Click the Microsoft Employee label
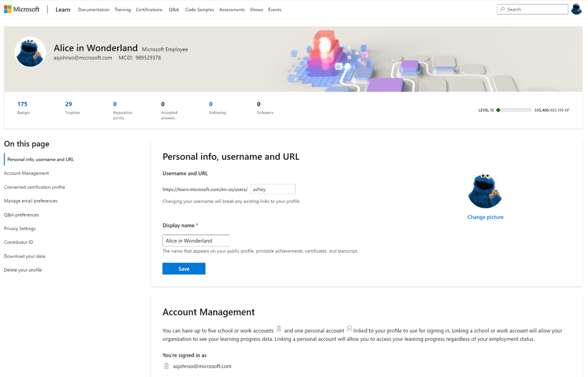The width and height of the screenshot is (588, 377). tap(165, 49)
